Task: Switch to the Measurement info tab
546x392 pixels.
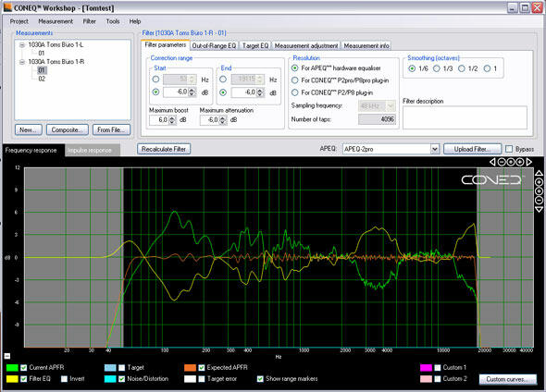Action: pyautogui.click(x=366, y=46)
